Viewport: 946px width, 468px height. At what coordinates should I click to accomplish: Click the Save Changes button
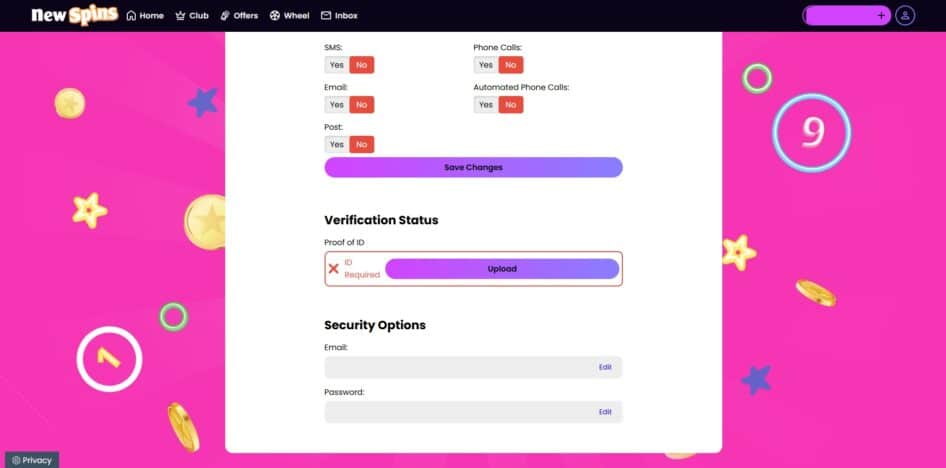click(473, 168)
